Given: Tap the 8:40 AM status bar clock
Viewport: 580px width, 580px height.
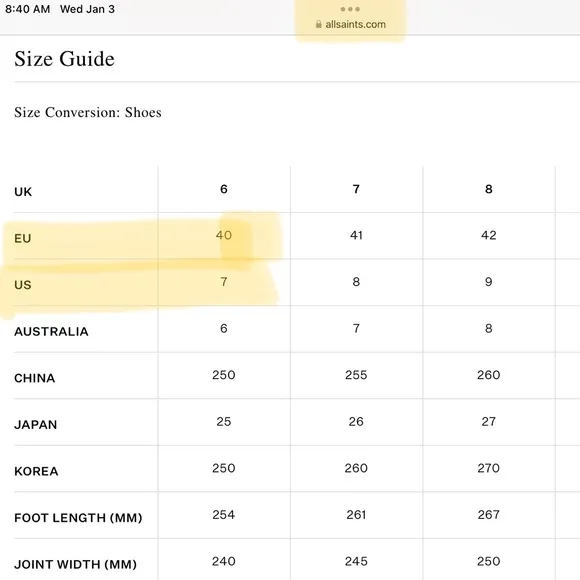Looking at the screenshot, I should [x=28, y=9].
